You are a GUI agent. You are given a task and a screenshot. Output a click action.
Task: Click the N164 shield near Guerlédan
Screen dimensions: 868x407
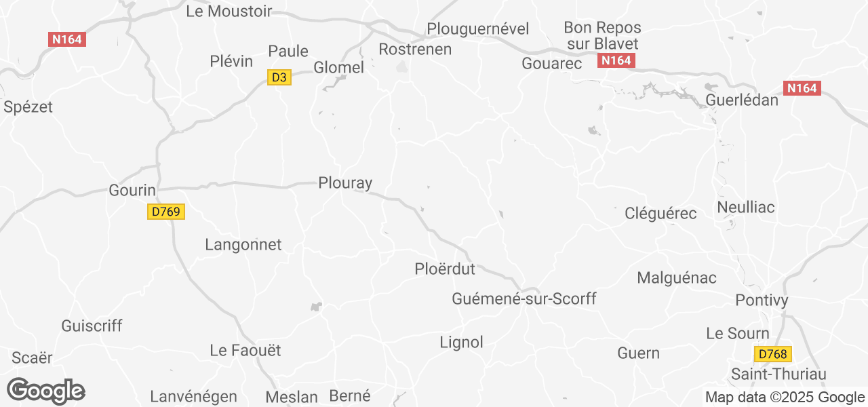(802, 88)
